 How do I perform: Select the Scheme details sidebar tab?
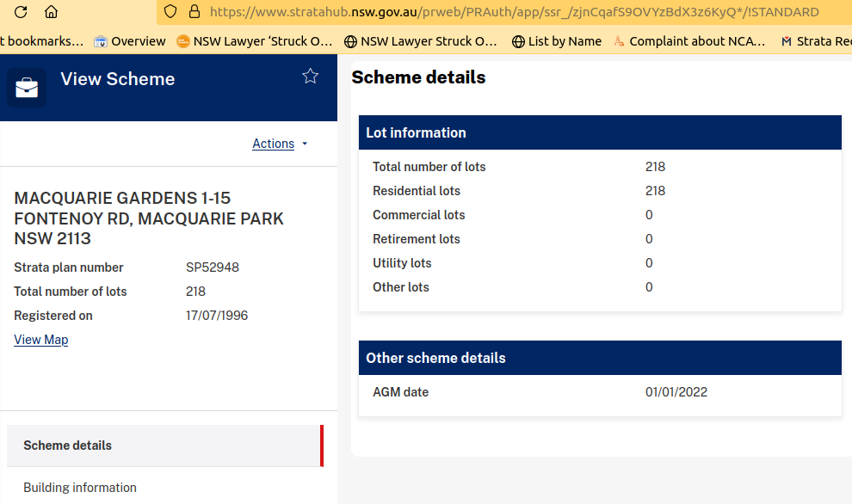pos(68,446)
